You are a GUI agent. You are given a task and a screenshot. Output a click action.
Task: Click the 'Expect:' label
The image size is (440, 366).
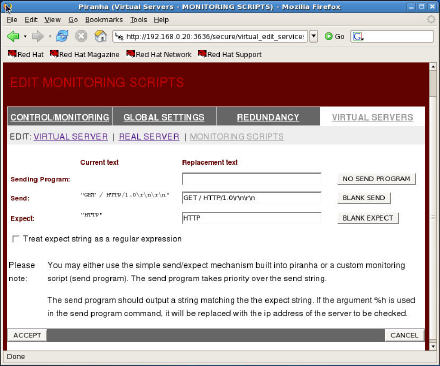pos(22,219)
